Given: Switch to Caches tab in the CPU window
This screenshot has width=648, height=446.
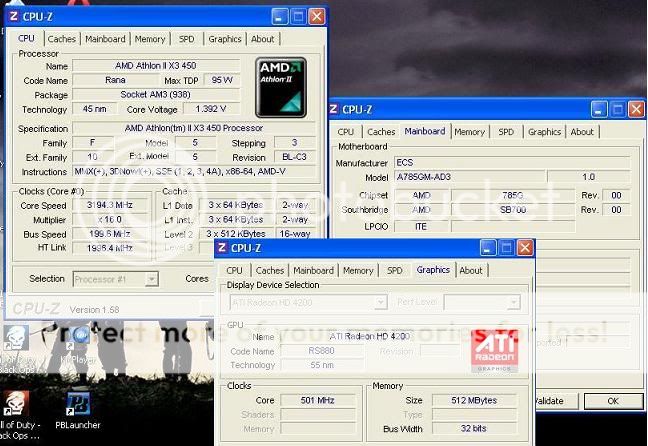Looking at the screenshot, I should coord(62,39).
